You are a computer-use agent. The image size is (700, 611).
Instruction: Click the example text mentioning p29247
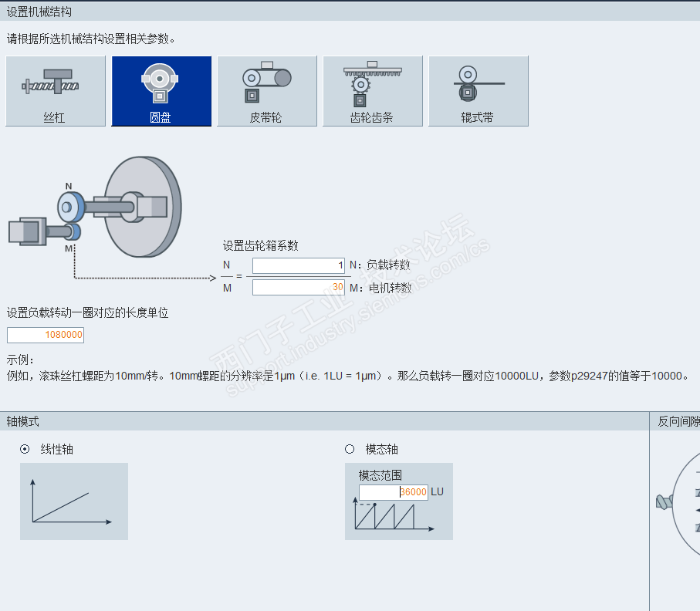point(348,376)
